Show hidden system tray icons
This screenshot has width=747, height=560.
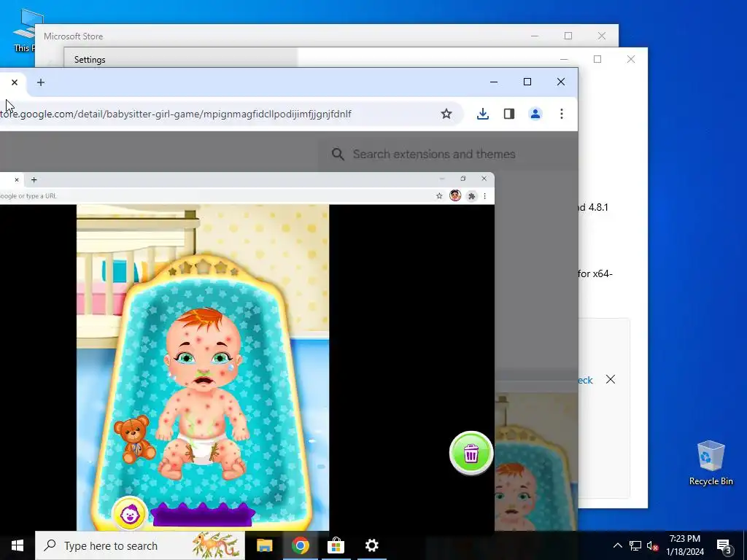pyautogui.click(x=617, y=545)
